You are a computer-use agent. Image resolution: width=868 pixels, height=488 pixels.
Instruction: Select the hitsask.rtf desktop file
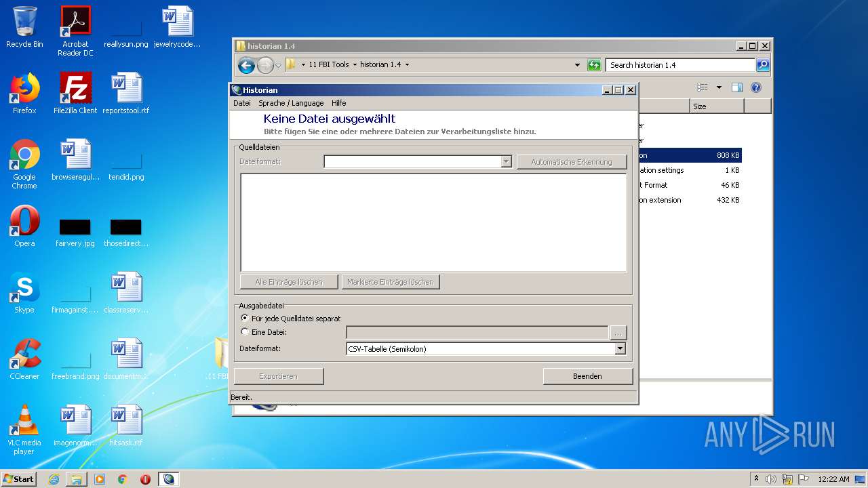coord(126,426)
